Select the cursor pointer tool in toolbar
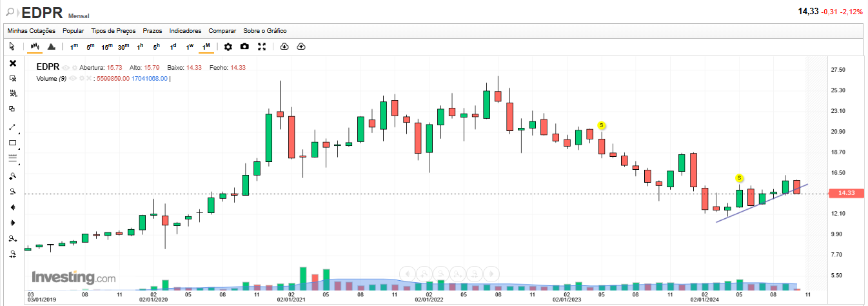 12,46
